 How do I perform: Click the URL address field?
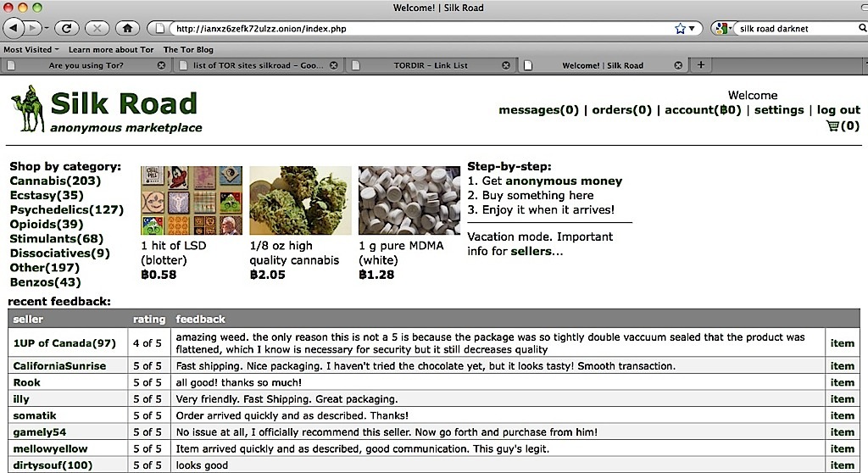[x=420, y=28]
